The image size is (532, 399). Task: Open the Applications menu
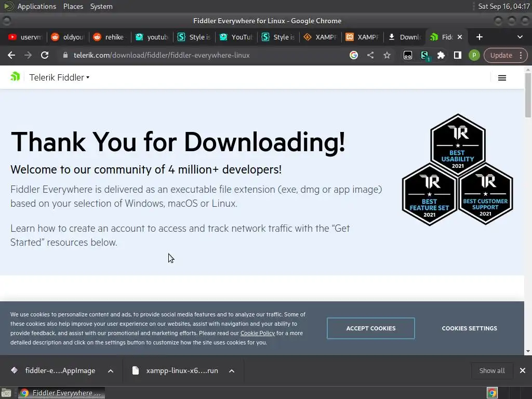pos(37,6)
